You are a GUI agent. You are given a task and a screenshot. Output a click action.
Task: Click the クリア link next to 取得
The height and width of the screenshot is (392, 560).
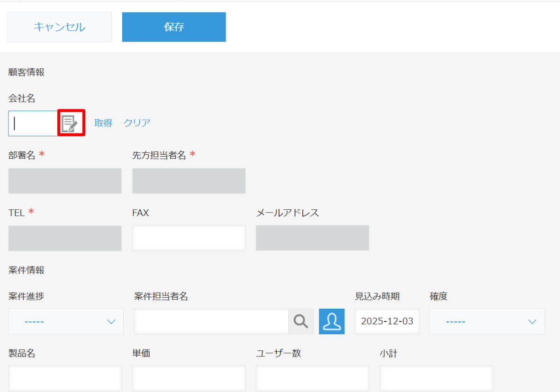137,123
